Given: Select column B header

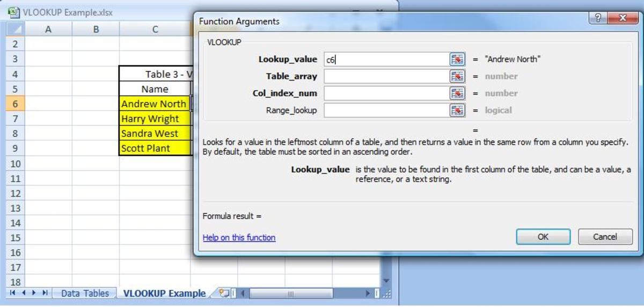Looking at the screenshot, I should (96, 30).
